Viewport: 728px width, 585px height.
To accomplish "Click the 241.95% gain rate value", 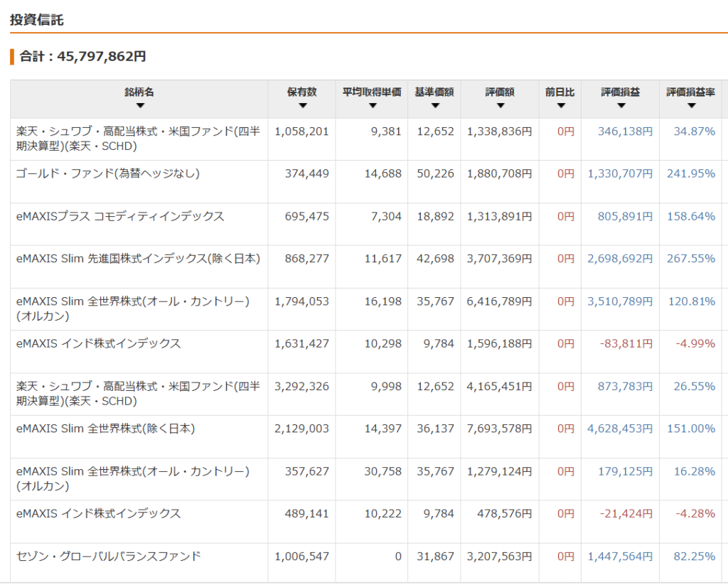I will [x=690, y=174].
